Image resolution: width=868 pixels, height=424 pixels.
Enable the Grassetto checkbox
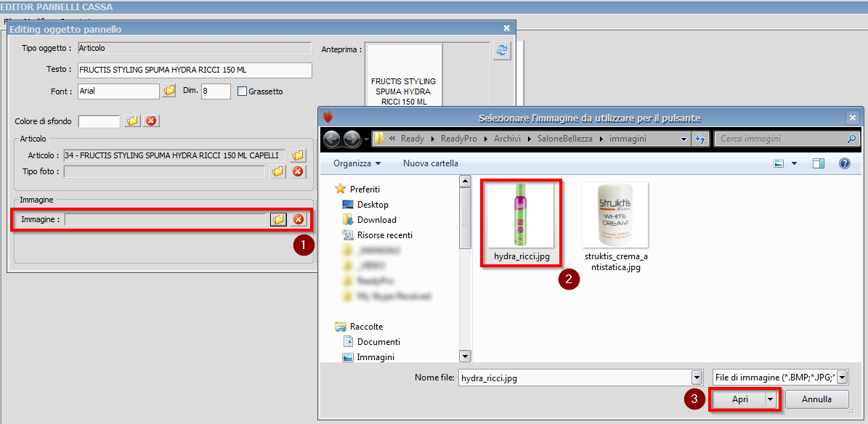click(x=242, y=91)
